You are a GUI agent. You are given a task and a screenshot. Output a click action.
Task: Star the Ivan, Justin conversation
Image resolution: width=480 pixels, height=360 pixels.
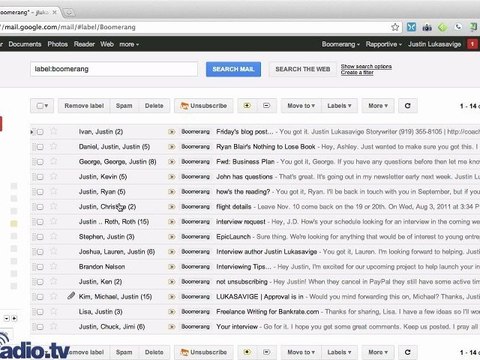[54, 131]
